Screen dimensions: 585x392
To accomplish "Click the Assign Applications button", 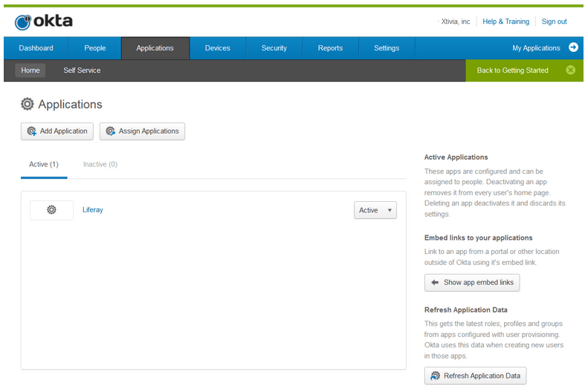I will click(142, 131).
